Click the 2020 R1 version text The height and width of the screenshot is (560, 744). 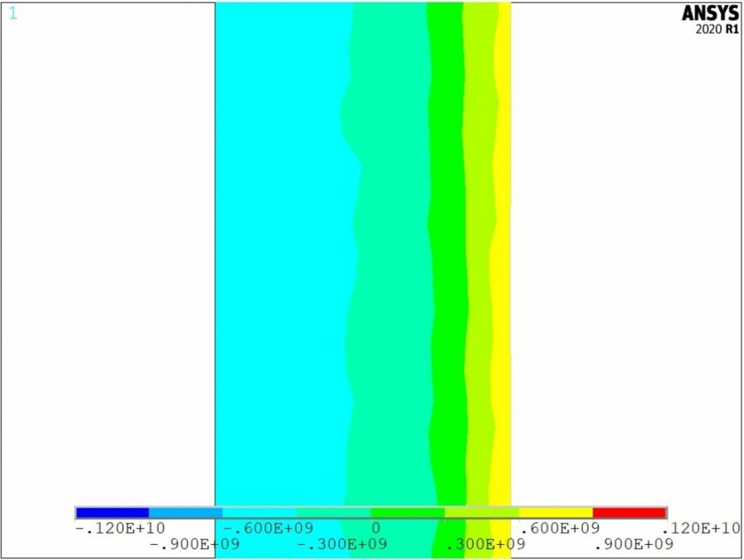tap(718, 28)
